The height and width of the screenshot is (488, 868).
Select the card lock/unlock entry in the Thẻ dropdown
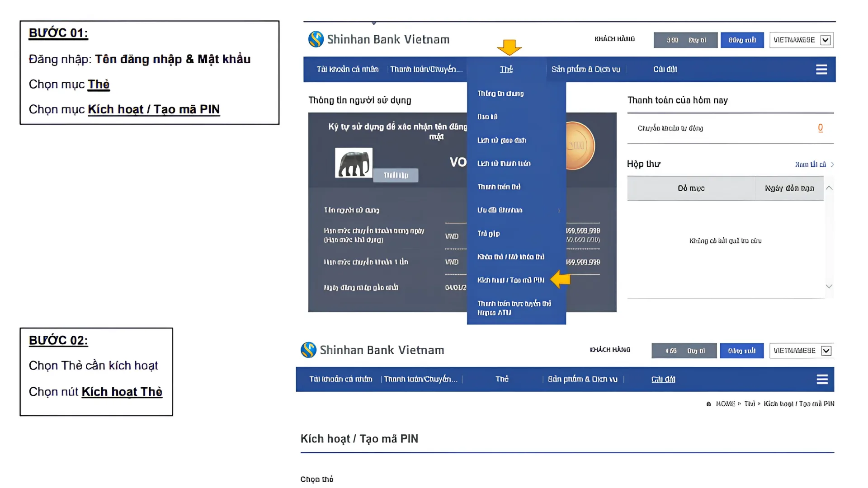pos(511,257)
